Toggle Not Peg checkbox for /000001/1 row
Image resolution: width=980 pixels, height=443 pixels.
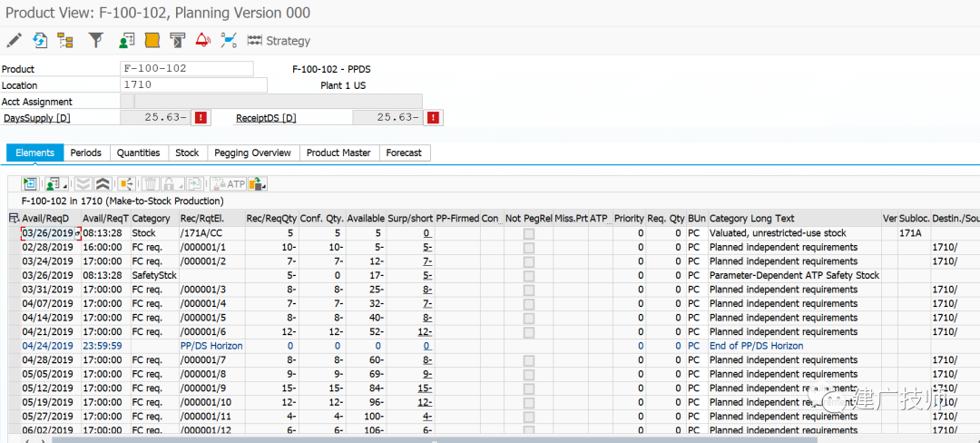click(529, 248)
